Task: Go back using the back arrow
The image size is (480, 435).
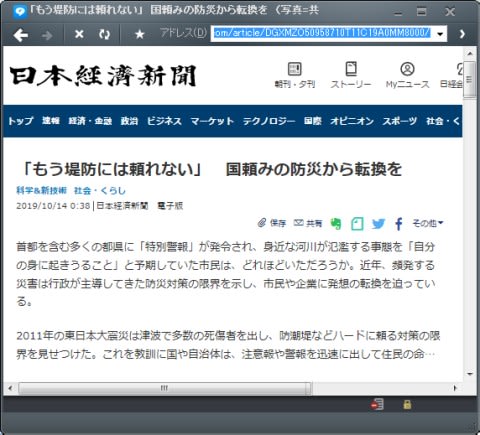Action: coord(21,35)
